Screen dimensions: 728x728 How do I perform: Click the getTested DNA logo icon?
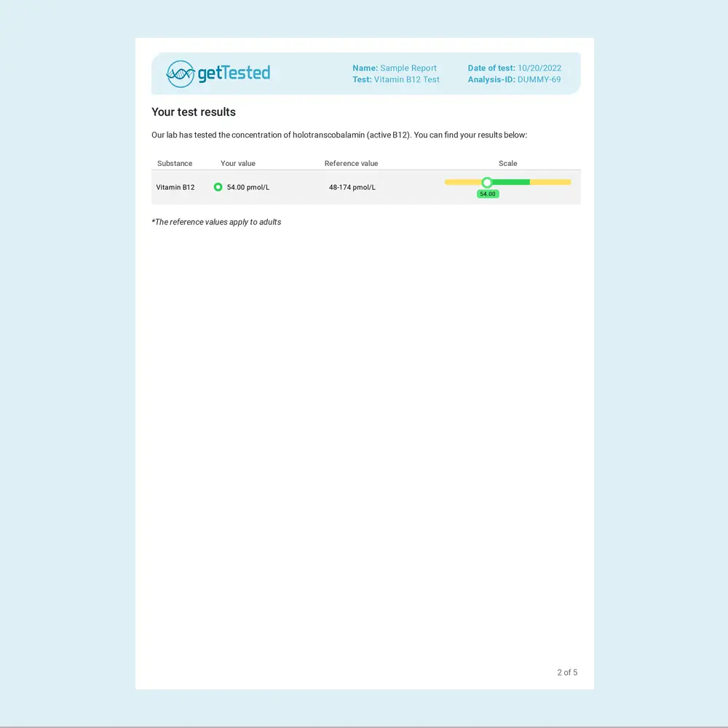click(x=181, y=74)
